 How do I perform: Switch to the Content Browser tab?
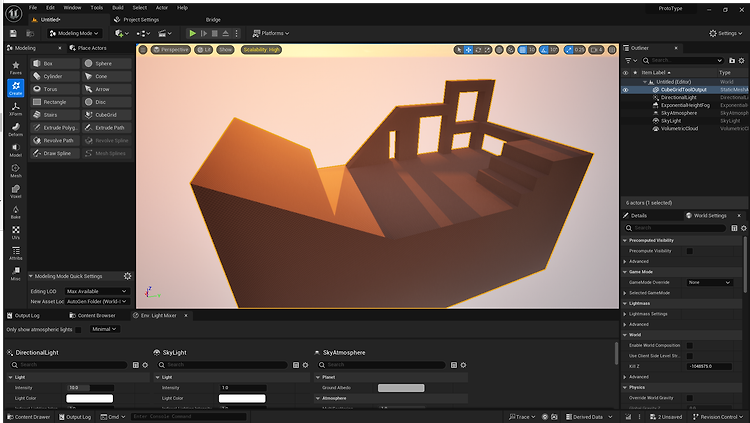(x=92, y=316)
